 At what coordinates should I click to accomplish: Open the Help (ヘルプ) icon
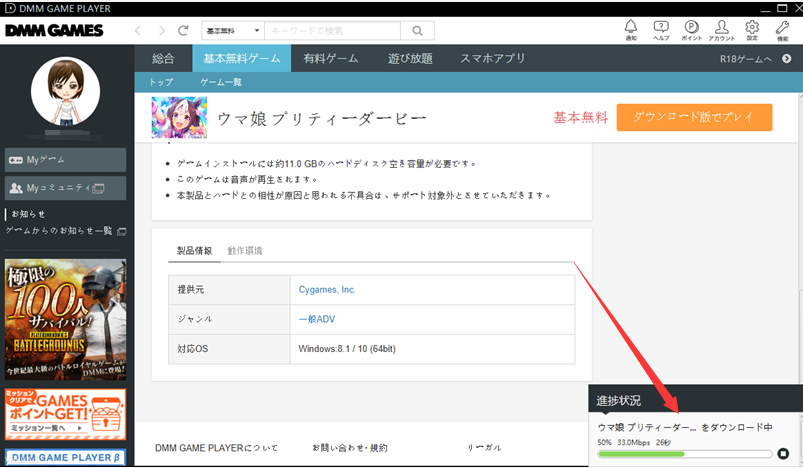pos(661,27)
